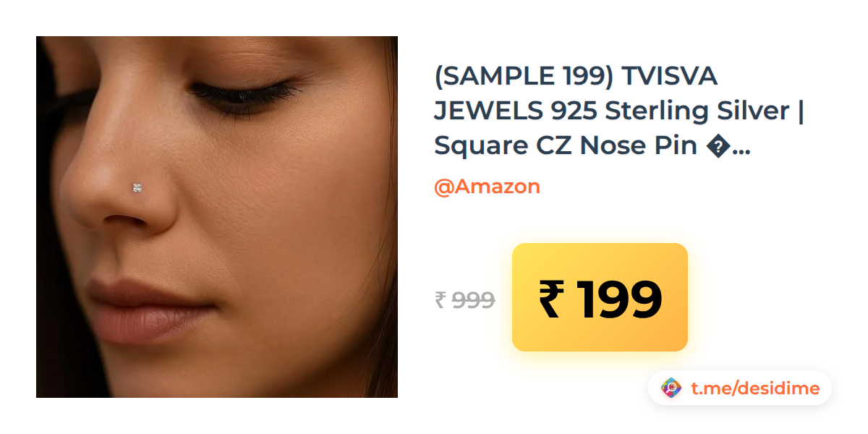Open the t.me/desidime Telegram link
The width and height of the screenshot is (868, 434).
(755, 388)
